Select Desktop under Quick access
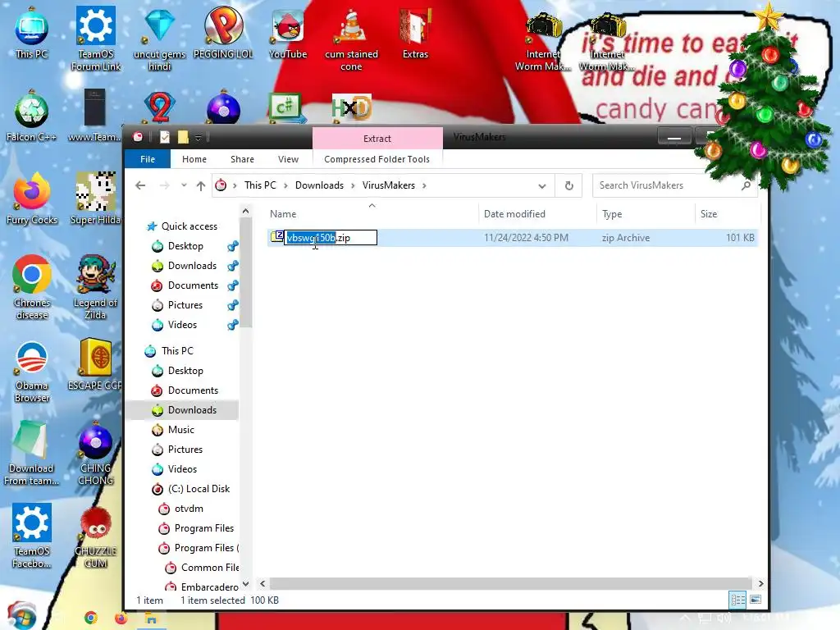This screenshot has width=840, height=630. [x=185, y=246]
